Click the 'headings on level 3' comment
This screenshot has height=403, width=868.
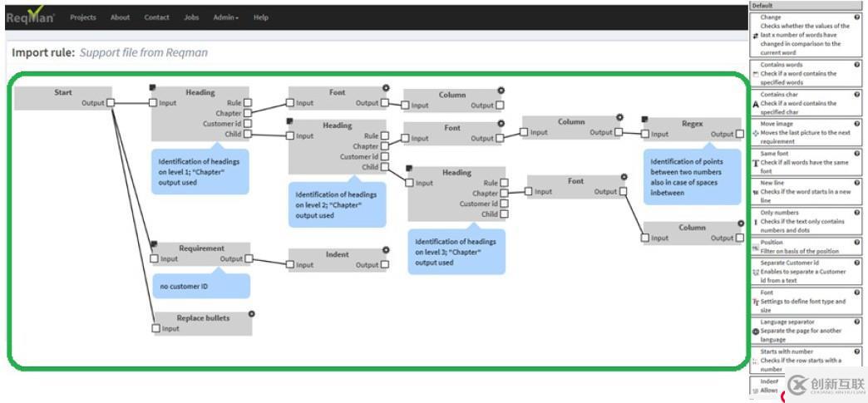click(456, 252)
